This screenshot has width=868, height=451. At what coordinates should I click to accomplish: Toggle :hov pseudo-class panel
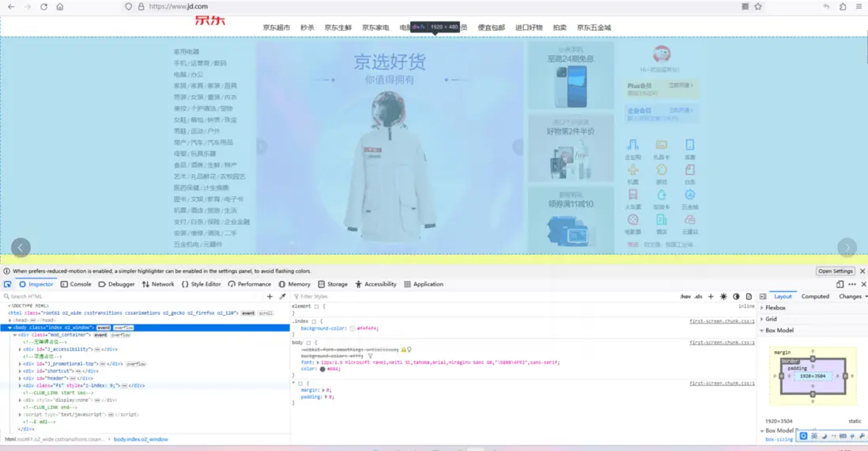tap(685, 297)
